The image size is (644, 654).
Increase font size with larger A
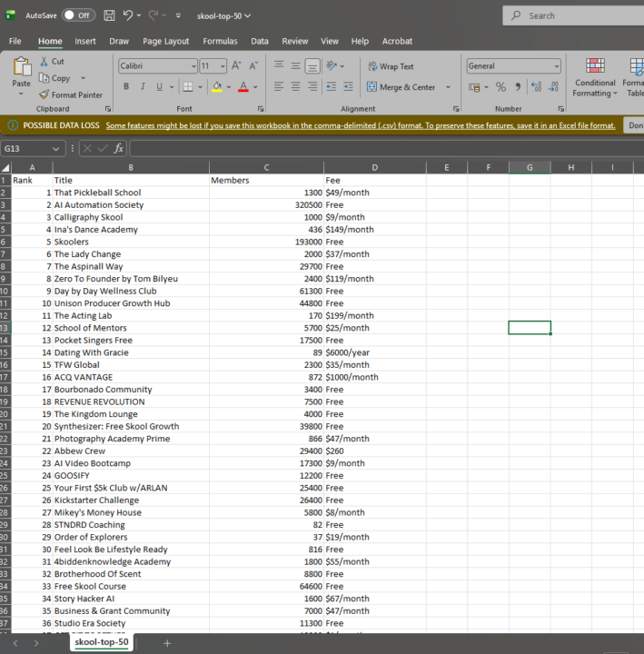pyautogui.click(x=236, y=65)
